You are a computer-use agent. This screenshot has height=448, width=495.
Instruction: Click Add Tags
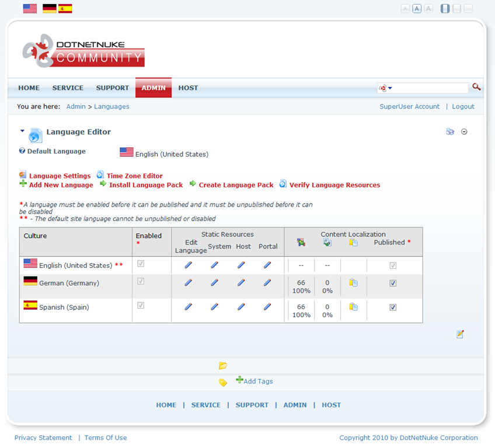[x=258, y=381]
